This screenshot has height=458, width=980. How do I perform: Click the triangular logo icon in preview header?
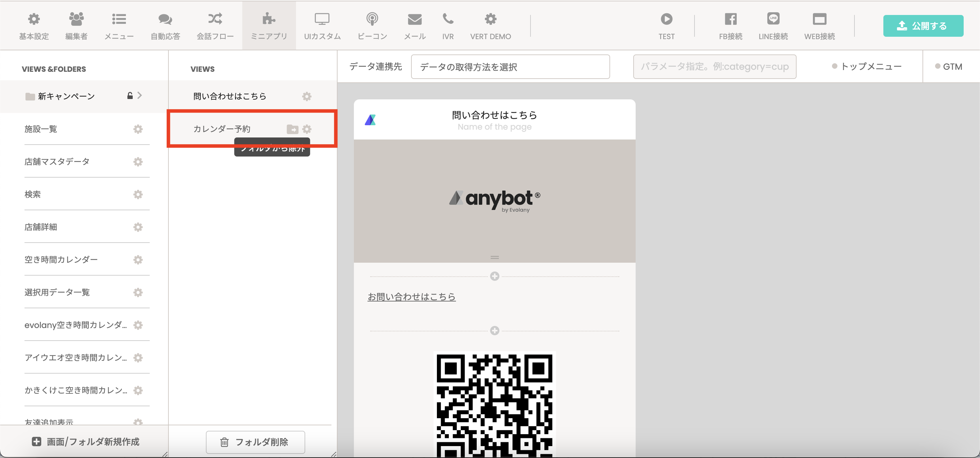(370, 120)
